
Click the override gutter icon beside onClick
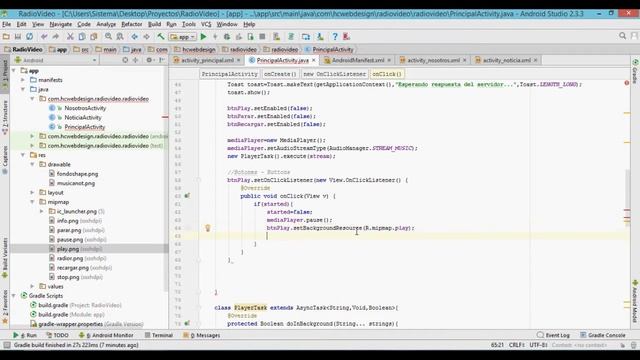[187, 196]
